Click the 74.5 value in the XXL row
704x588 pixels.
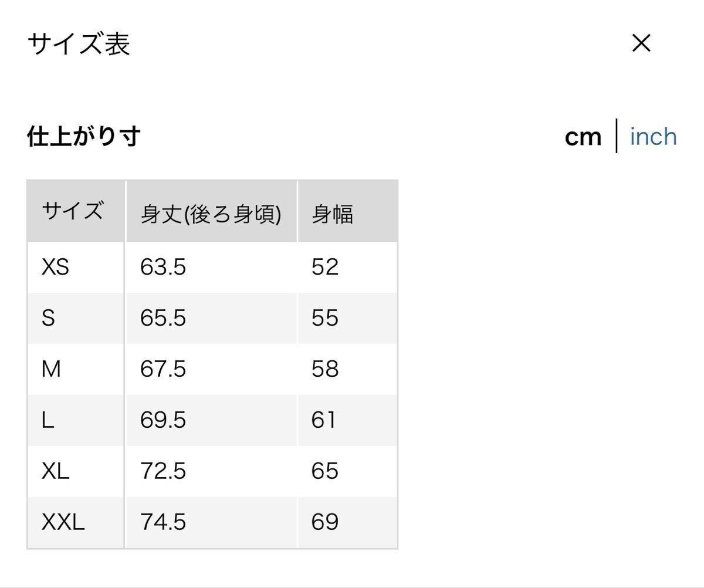coord(163,522)
